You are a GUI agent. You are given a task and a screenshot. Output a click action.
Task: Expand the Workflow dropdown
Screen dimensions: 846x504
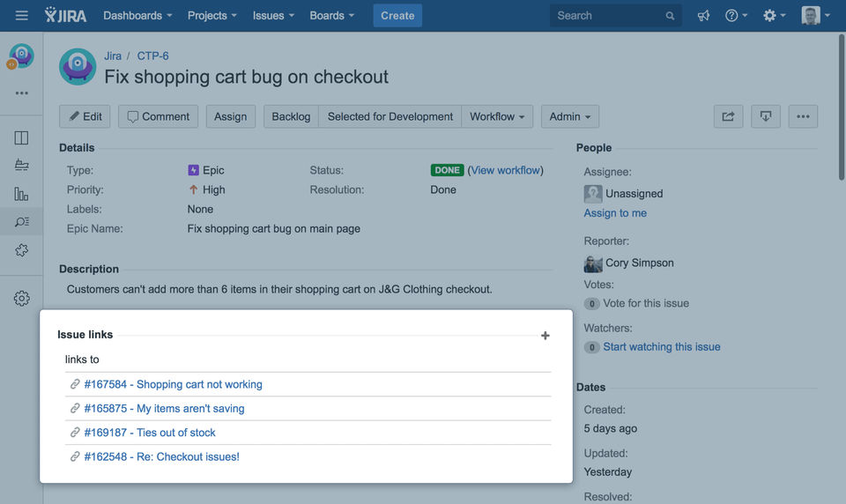coord(497,116)
